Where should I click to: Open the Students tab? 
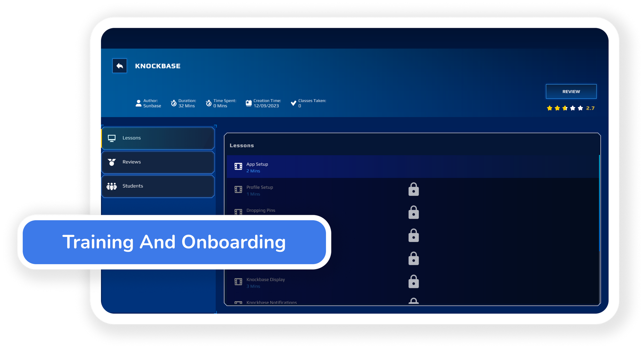(x=158, y=186)
